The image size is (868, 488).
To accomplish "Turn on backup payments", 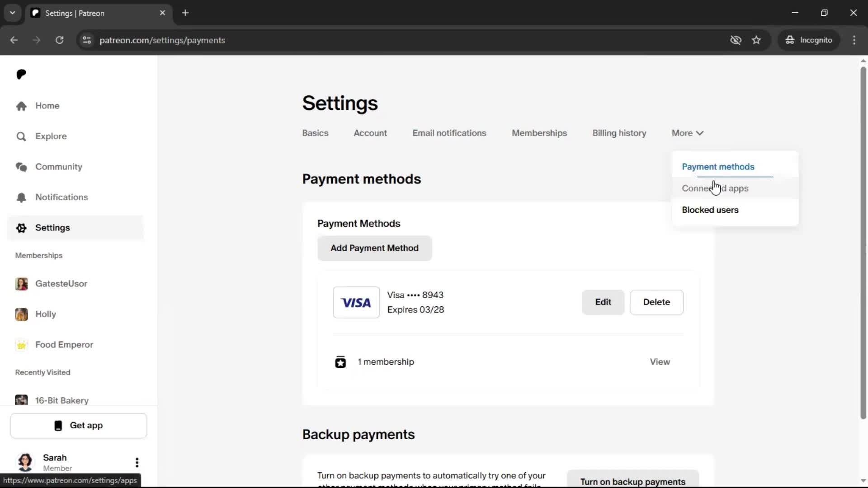I will (632, 479).
